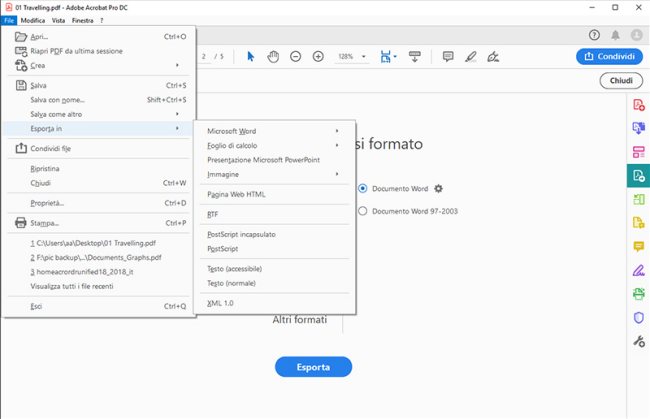Open recent file Documents_Graphs.pdf

(99, 257)
